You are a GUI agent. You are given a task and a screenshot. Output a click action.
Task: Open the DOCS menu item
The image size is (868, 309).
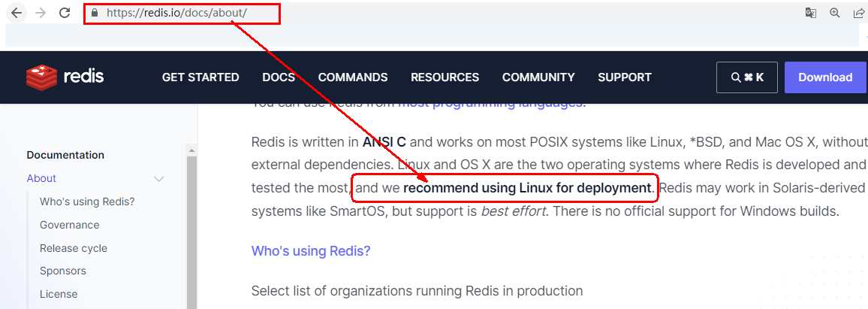[x=279, y=77]
